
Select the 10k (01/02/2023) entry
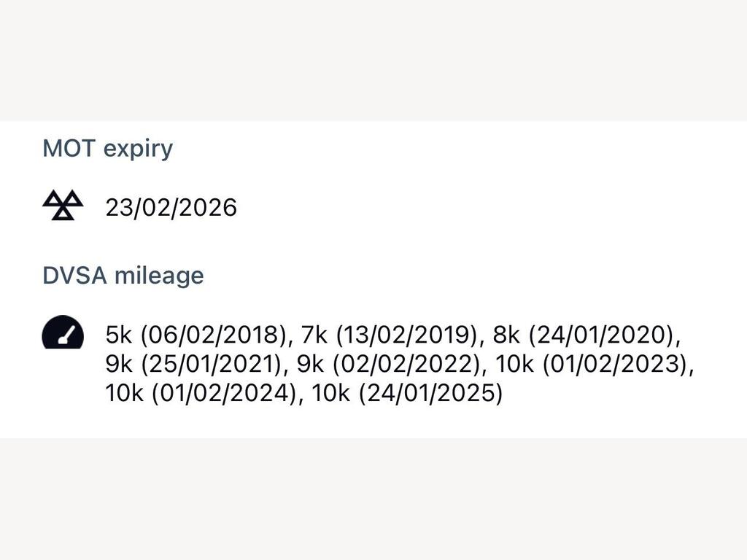click(x=592, y=365)
